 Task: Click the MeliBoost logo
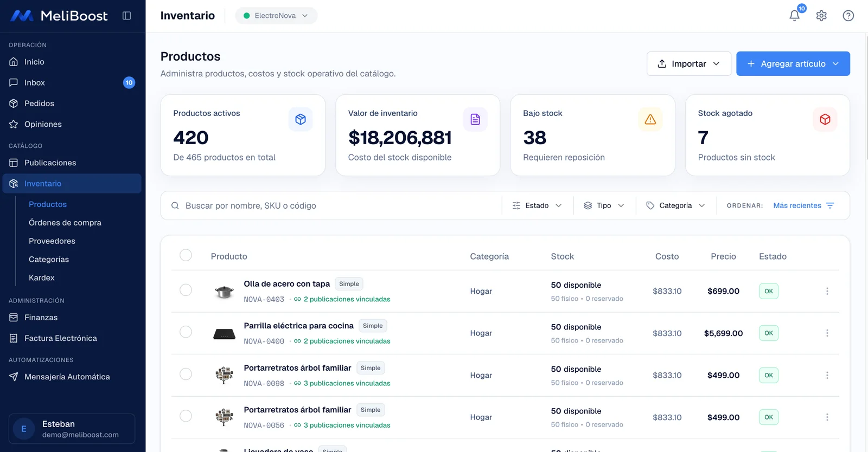click(59, 16)
